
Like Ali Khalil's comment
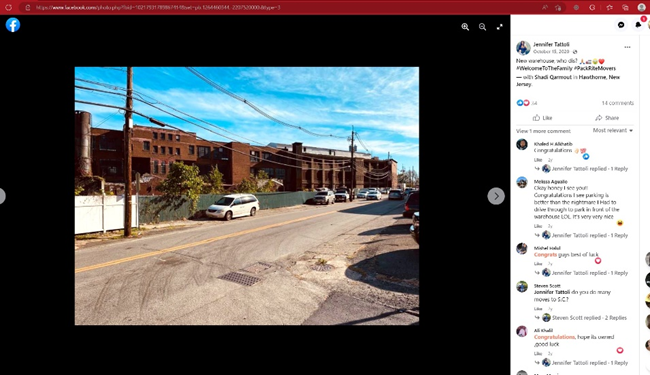(538, 353)
